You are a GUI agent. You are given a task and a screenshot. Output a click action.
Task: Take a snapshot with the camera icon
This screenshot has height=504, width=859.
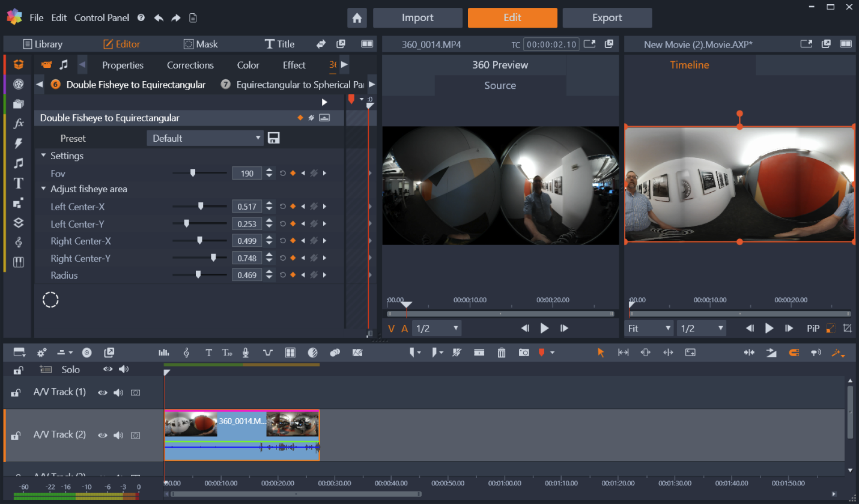[524, 353]
